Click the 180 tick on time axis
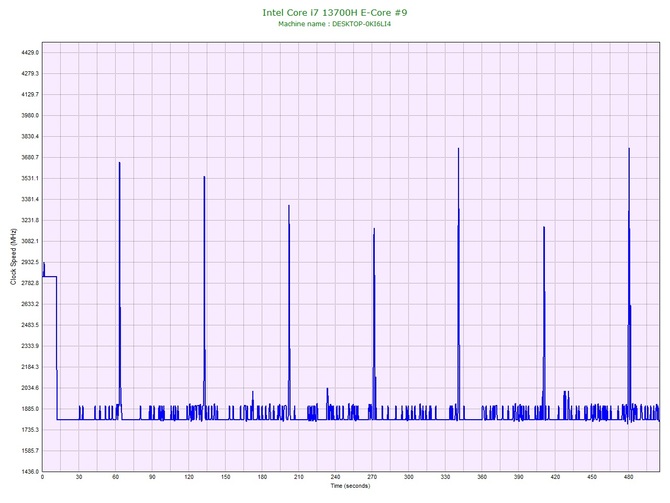The width and height of the screenshot is (670, 503). click(x=262, y=477)
